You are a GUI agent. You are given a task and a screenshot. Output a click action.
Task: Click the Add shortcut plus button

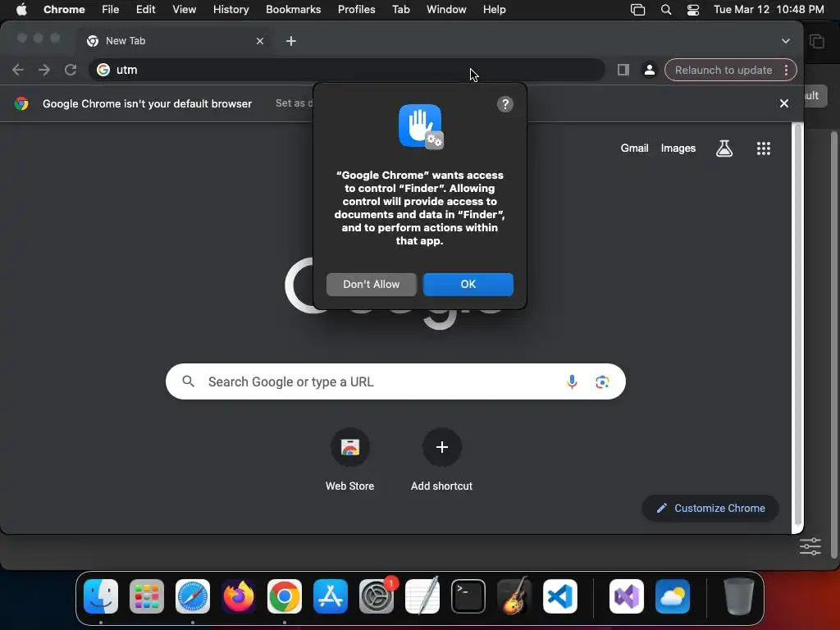click(x=441, y=447)
